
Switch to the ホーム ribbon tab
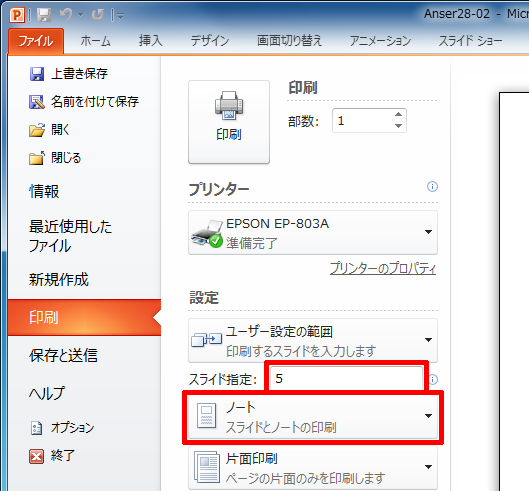coord(95,41)
